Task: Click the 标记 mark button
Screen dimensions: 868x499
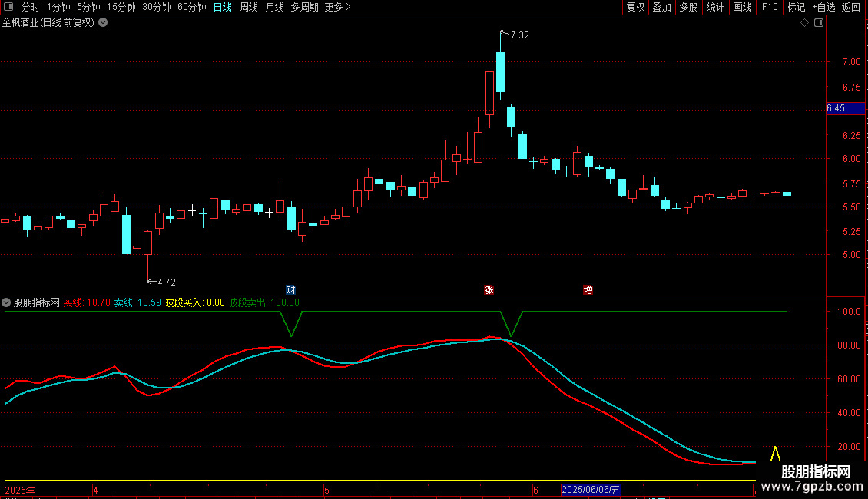Action: (796, 7)
